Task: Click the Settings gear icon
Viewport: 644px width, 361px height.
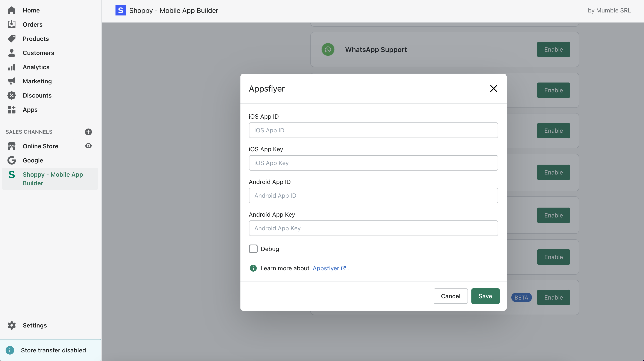Action: pyautogui.click(x=12, y=325)
